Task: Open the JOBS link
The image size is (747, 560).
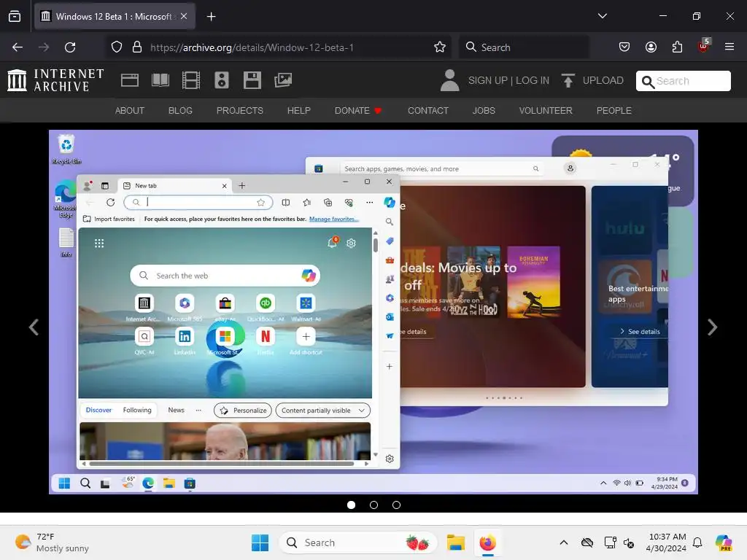Action: tap(484, 111)
